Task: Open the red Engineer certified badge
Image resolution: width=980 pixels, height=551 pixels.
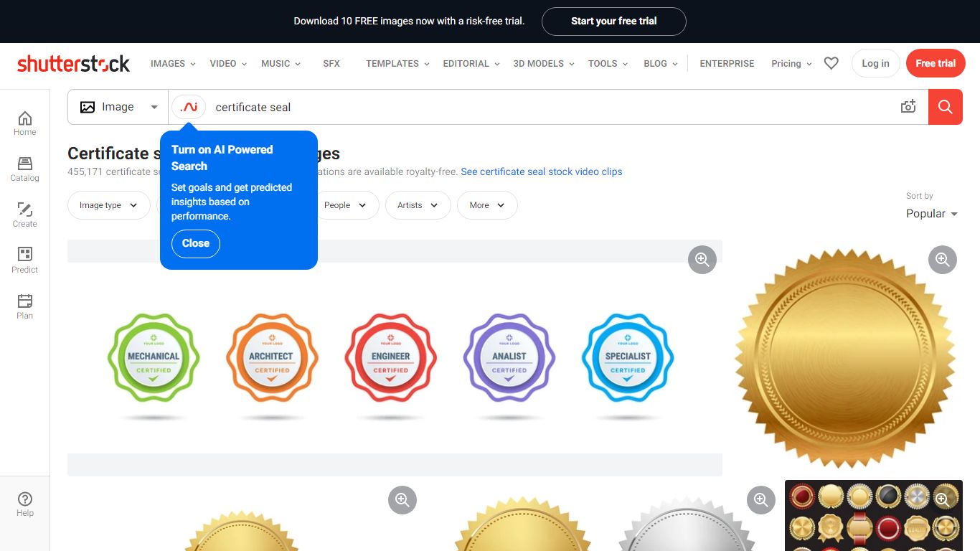Action: tap(390, 357)
